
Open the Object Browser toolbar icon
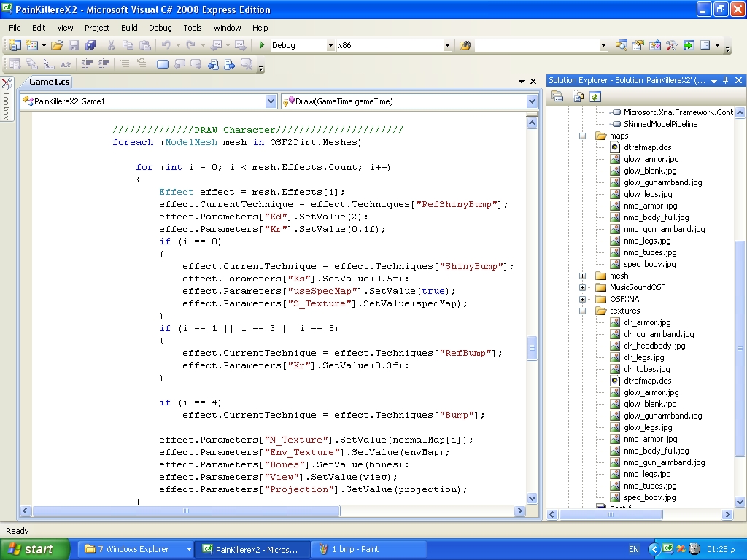[x=655, y=45]
